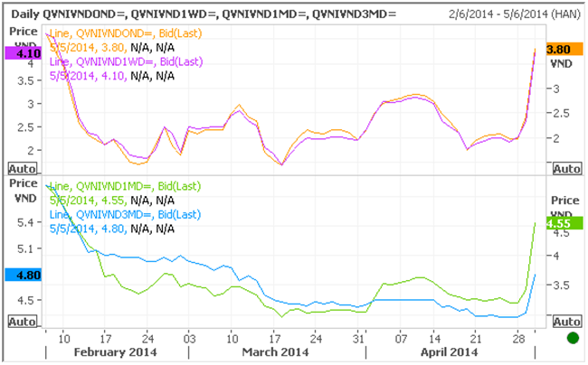Viewport: 588px width, 365px height.
Task: Click the February 2014 month label
Action: click(115, 351)
